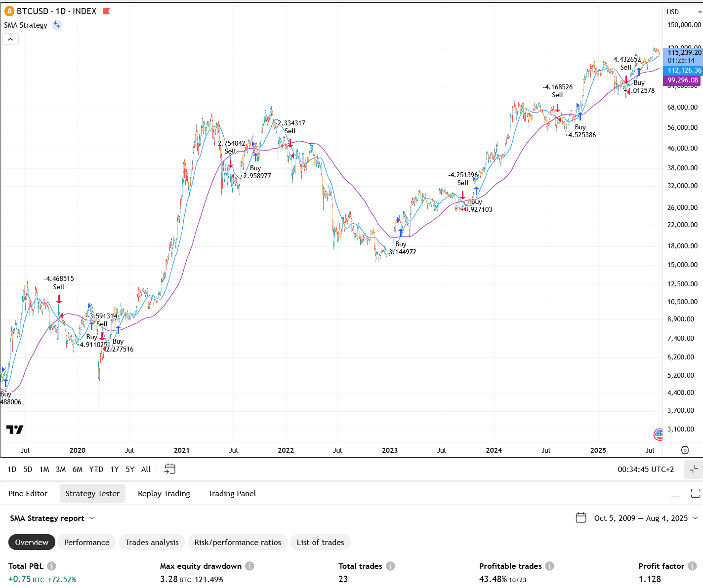Click the Sell marker labeled -2.334317

click(290, 143)
